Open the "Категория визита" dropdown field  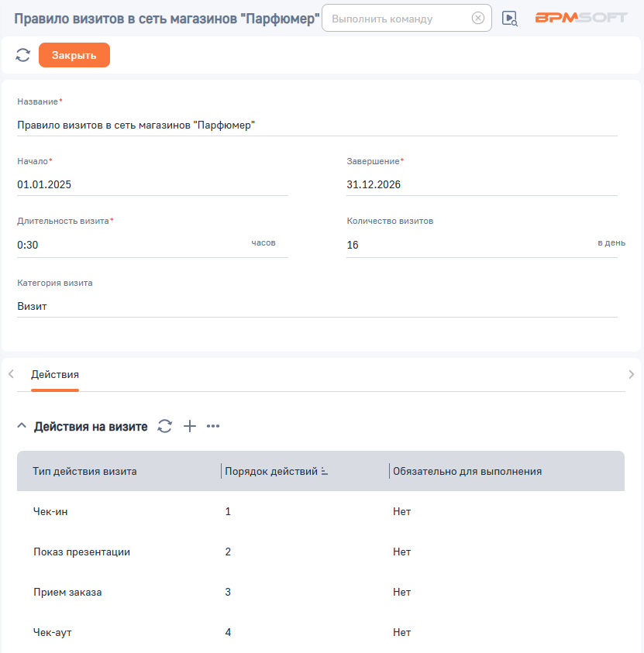click(x=317, y=306)
